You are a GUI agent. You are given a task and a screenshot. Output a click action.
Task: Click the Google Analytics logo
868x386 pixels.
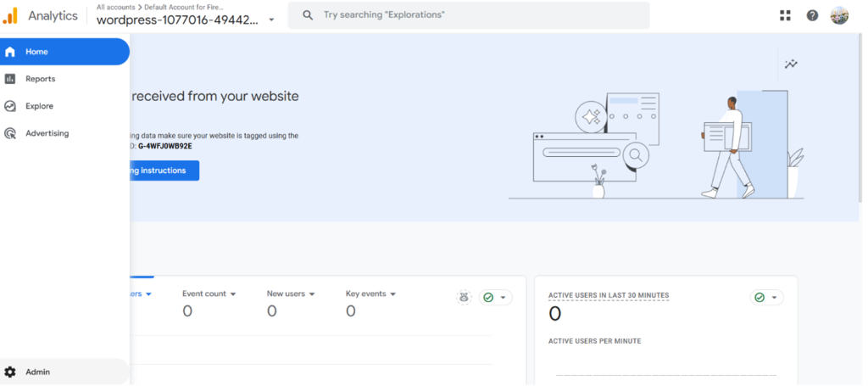[10, 15]
